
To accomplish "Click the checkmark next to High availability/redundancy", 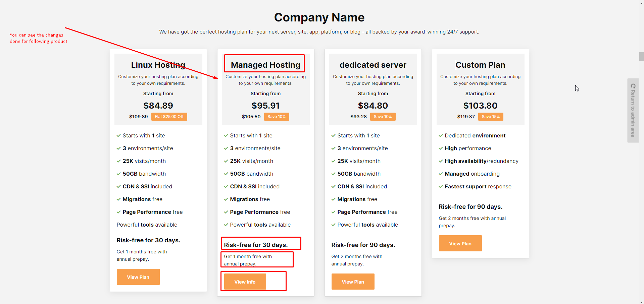I will pos(441,161).
